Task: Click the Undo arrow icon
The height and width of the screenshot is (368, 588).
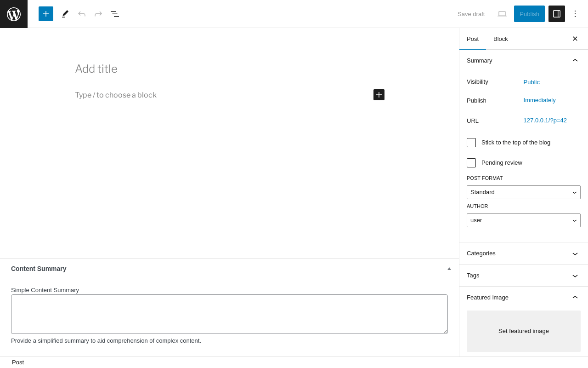Action: tap(82, 14)
